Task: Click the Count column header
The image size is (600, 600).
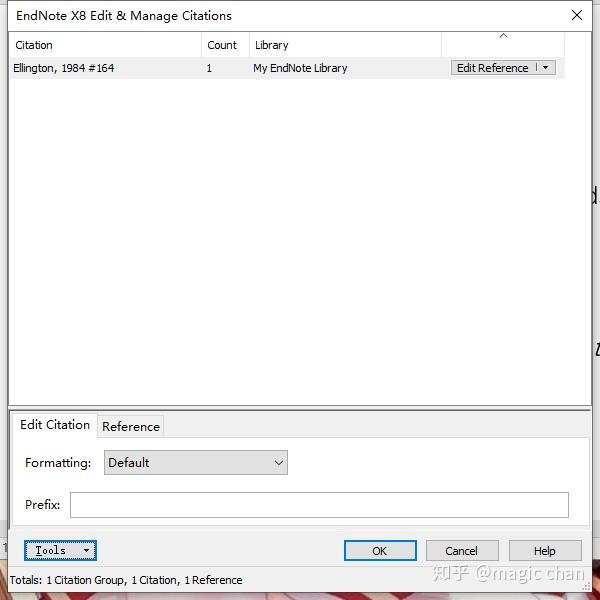Action: click(225, 45)
